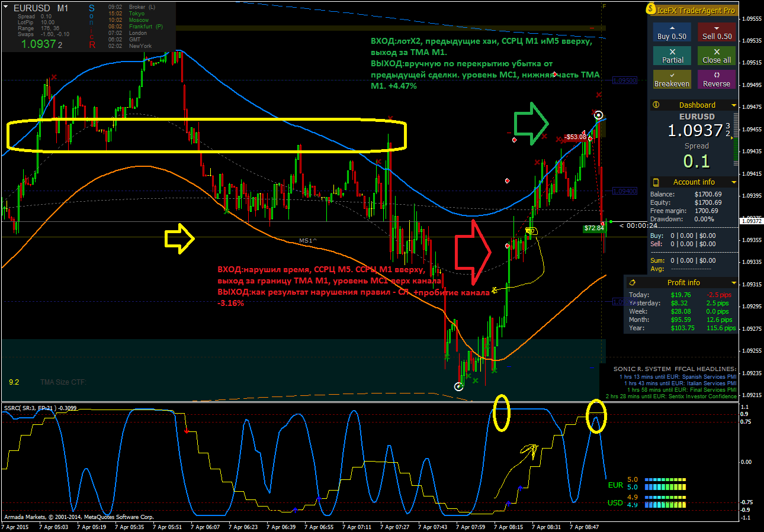The height and width of the screenshot is (532, 764).
Task: Select the NewYork session row
Action: [130, 46]
